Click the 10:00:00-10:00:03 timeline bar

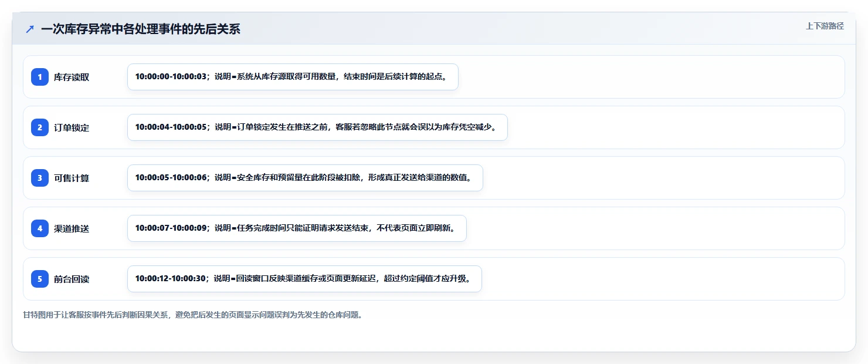tap(293, 77)
